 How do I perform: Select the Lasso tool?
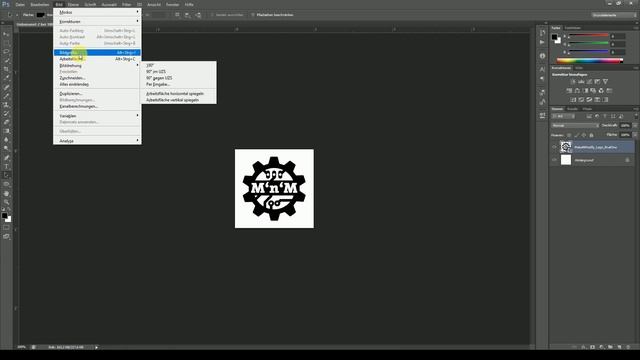(x=6, y=52)
